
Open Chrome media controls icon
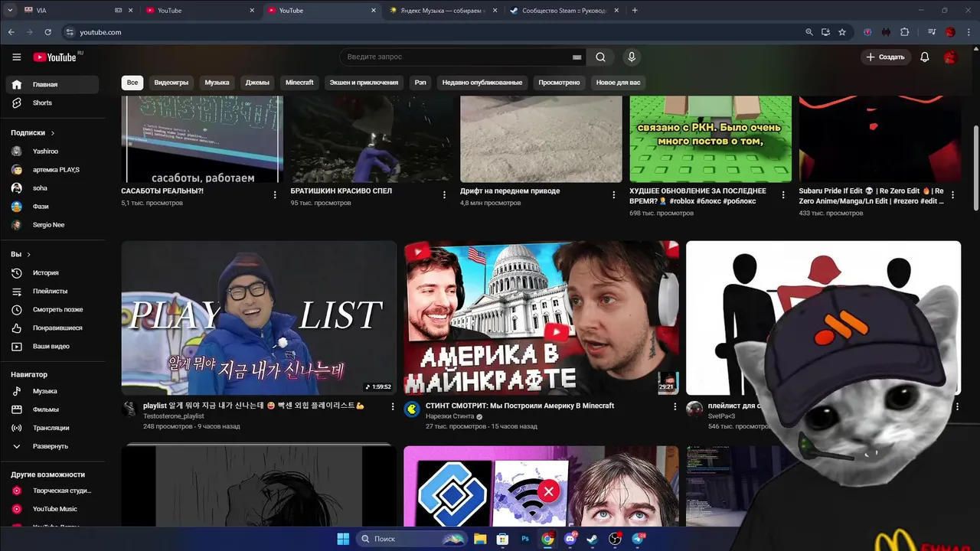coord(932,32)
